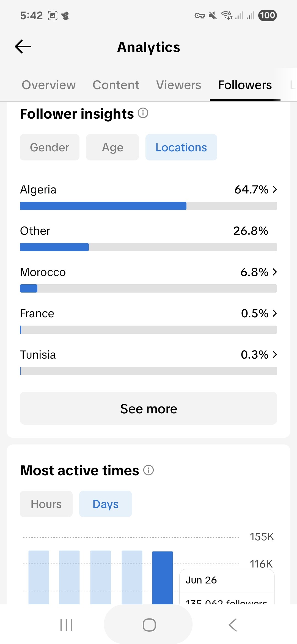Select the Age filter chip
297x644 pixels.
pos(112,147)
